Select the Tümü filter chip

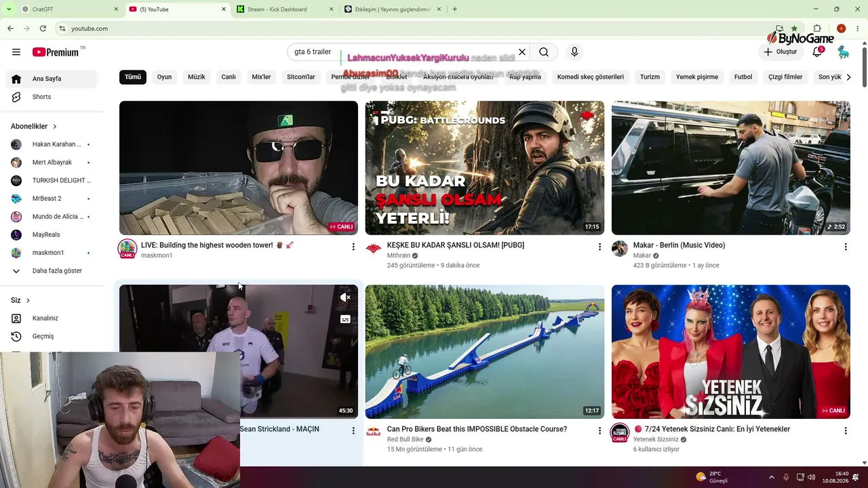coord(133,77)
